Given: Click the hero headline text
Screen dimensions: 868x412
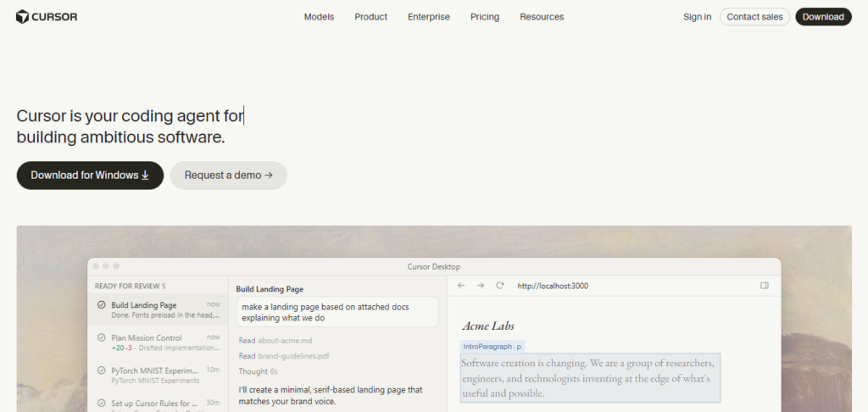Looking at the screenshot, I should pyautogui.click(x=130, y=126).
